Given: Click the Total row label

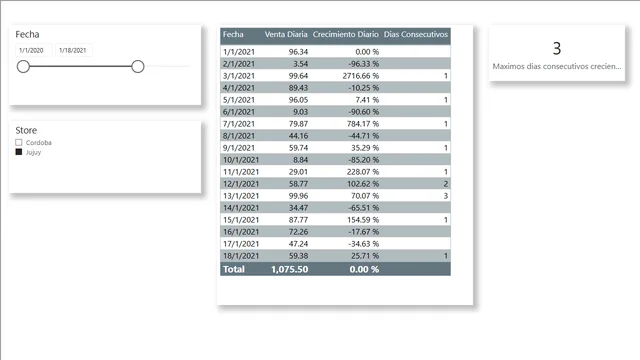Looking at the screenshot, I should 234,269.
